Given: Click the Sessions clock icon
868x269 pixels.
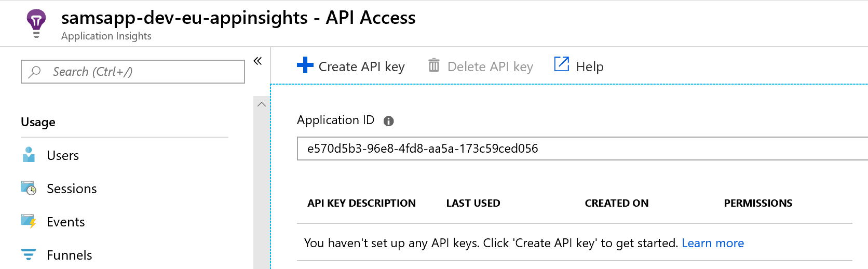Looking at the screenshot, I should pyautogui.click(x=29, y=188).
